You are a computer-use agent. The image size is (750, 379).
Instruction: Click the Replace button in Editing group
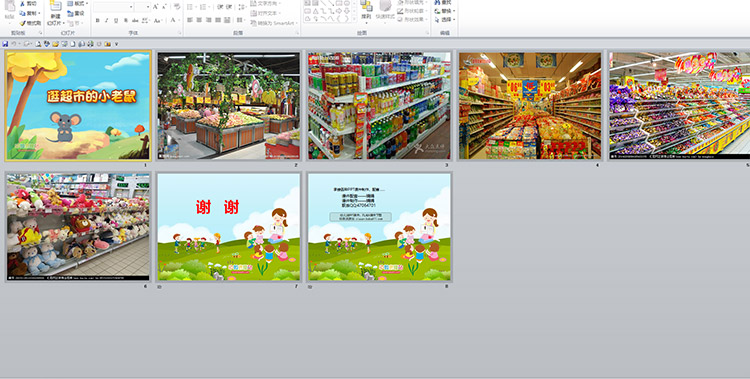pyautogui.click(x=445, y=11)
